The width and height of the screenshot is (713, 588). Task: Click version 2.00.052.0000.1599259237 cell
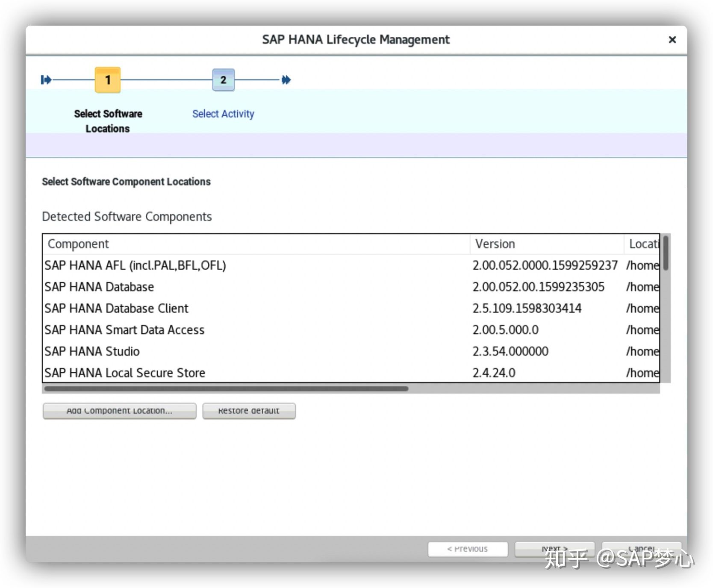coord(545,265)
